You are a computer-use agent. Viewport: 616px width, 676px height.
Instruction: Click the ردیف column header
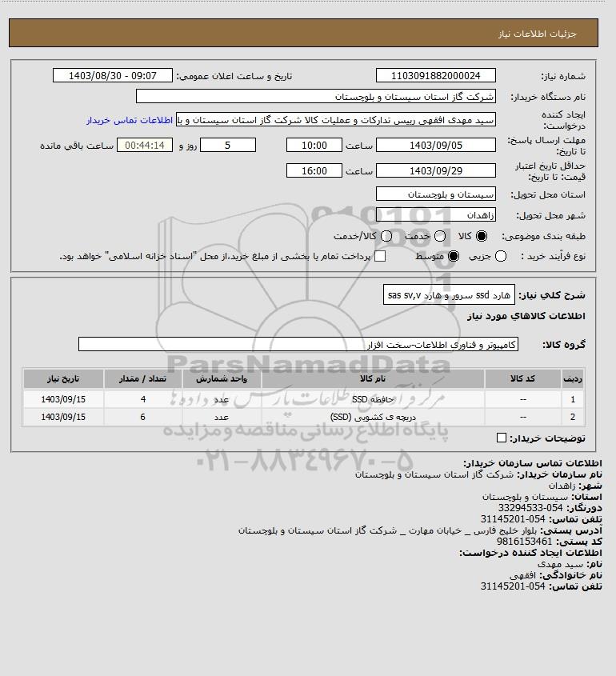(x=573, y=378)
